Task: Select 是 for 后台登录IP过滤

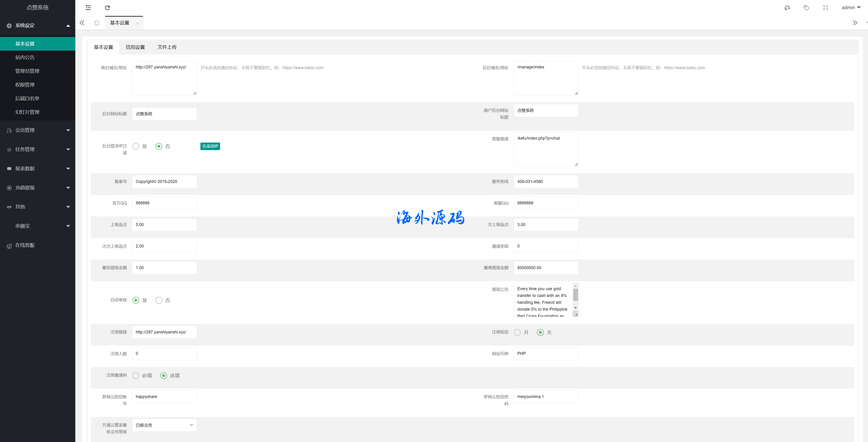Action: pos(136,146)
